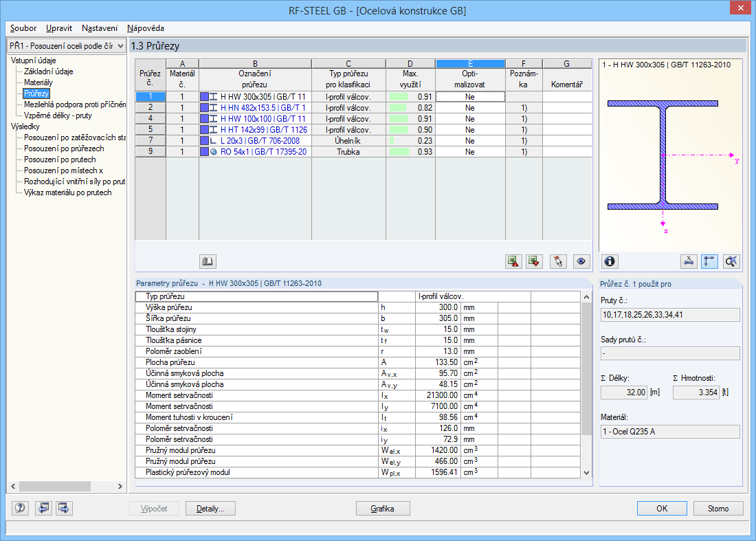Click the Σ Hmotnosti value field

(x=696, y=393)
